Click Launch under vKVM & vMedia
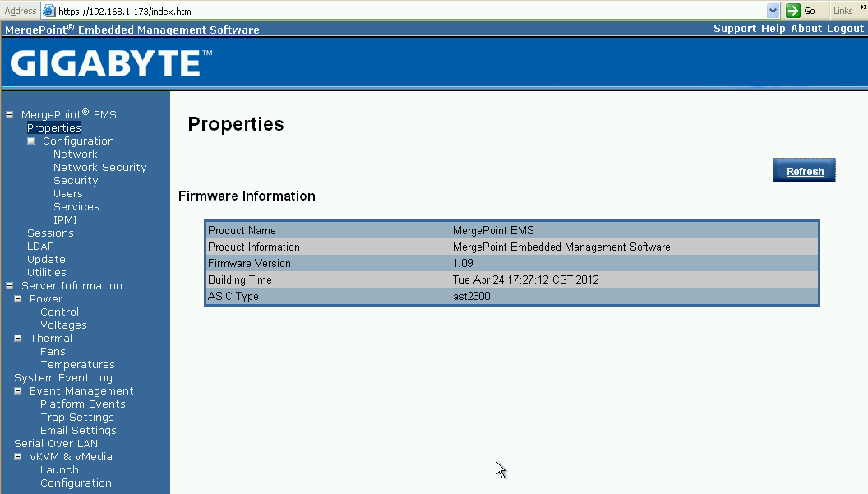The image size is (868, 494). [59, 470]
